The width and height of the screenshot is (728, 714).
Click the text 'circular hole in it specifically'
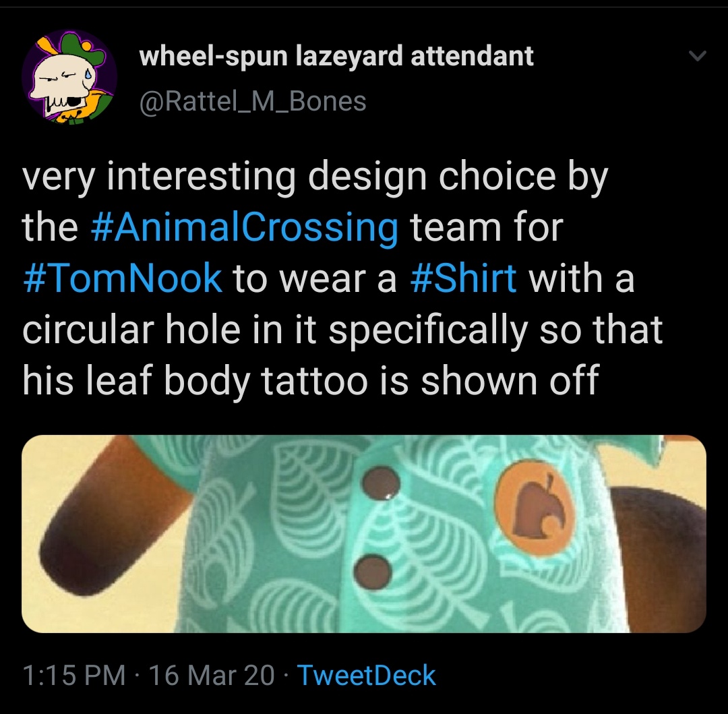tap(275, 329)
